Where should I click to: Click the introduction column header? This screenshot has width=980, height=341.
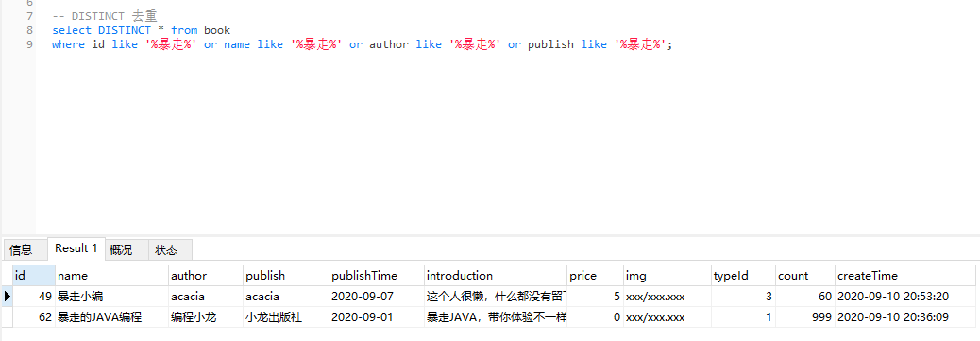495,275
